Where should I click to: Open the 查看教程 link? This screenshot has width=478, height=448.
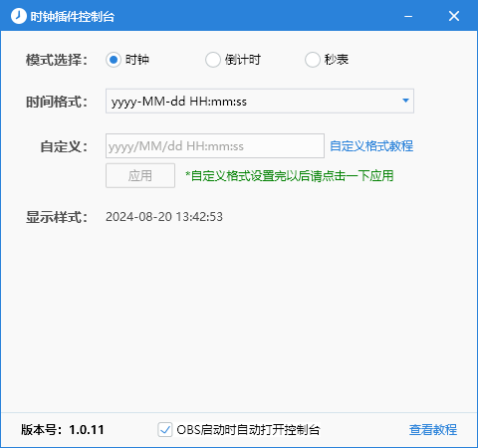coord(433,430)
